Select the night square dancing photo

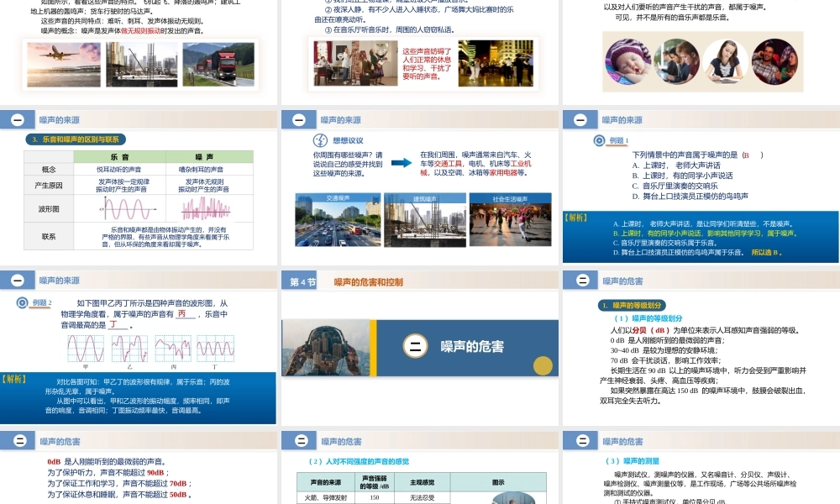pyautogui.click(x=496, y=63)
